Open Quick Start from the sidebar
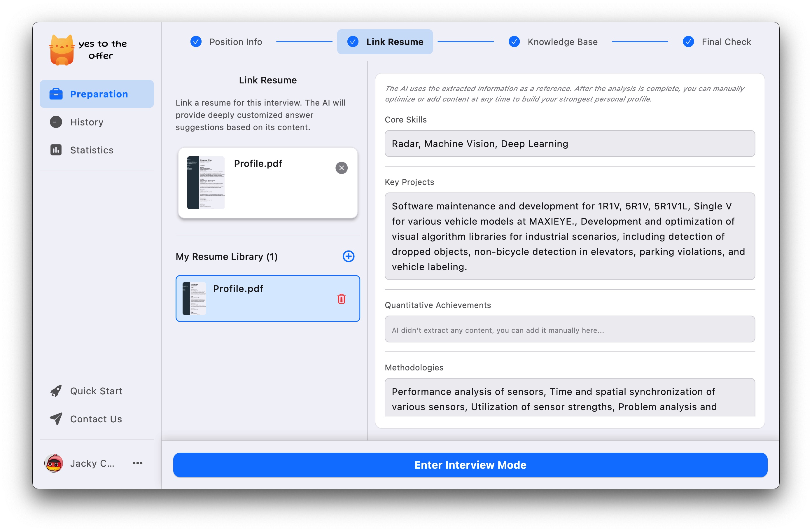The height and width of the screenshot is (532, 812). point(96,391)
